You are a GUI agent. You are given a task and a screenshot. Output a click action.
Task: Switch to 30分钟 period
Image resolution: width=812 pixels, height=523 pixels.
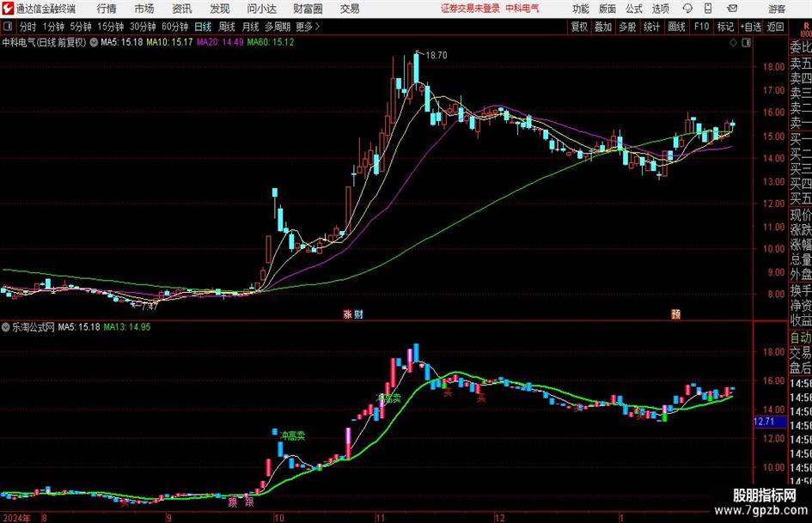pos(143,27)
